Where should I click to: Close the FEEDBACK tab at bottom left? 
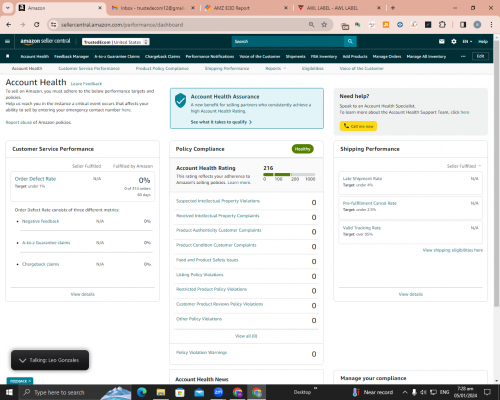pyautogui.click(x=30, y=381)
